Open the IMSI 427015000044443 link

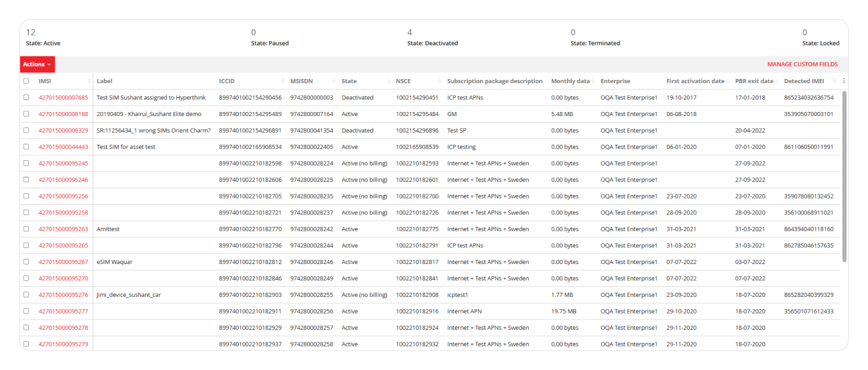[x=63, y=147]
